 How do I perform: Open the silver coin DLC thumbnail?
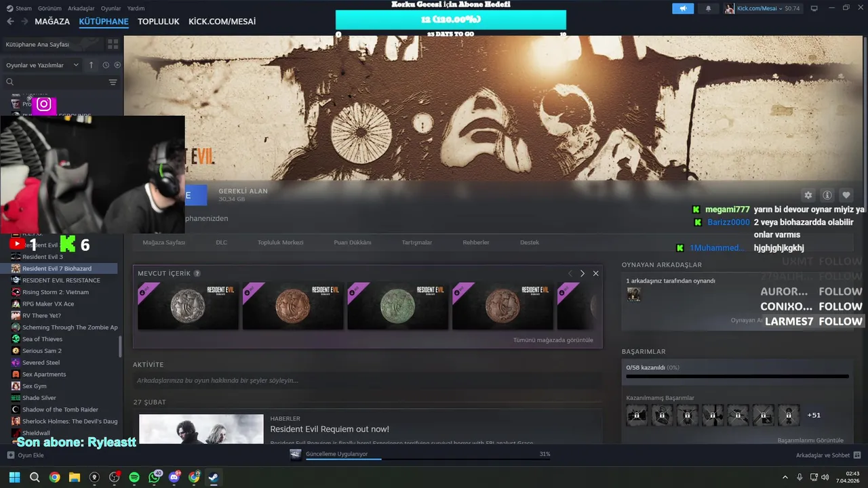pyautogui.click(x=188, y=306)
